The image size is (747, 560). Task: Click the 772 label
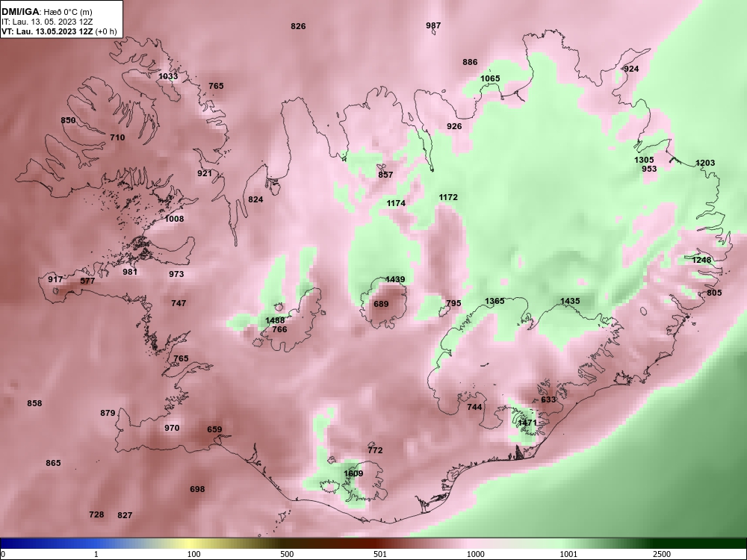tap(375, 450)
